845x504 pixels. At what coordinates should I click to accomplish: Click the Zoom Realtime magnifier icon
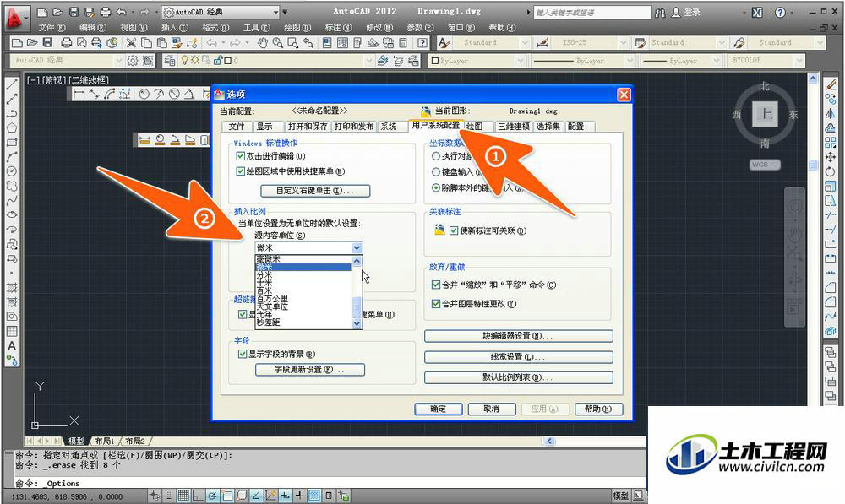tap(277, 42)
